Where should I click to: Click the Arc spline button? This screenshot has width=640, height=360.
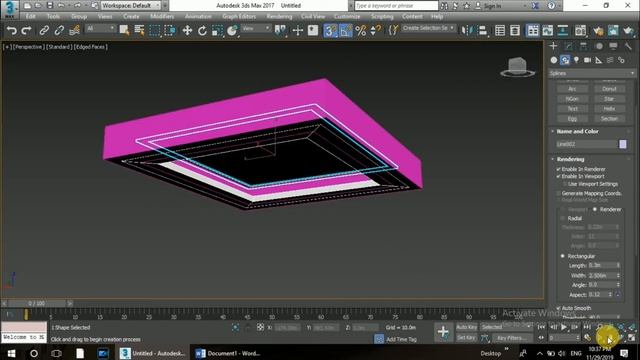pyautogui.click(x=572, y=89)
